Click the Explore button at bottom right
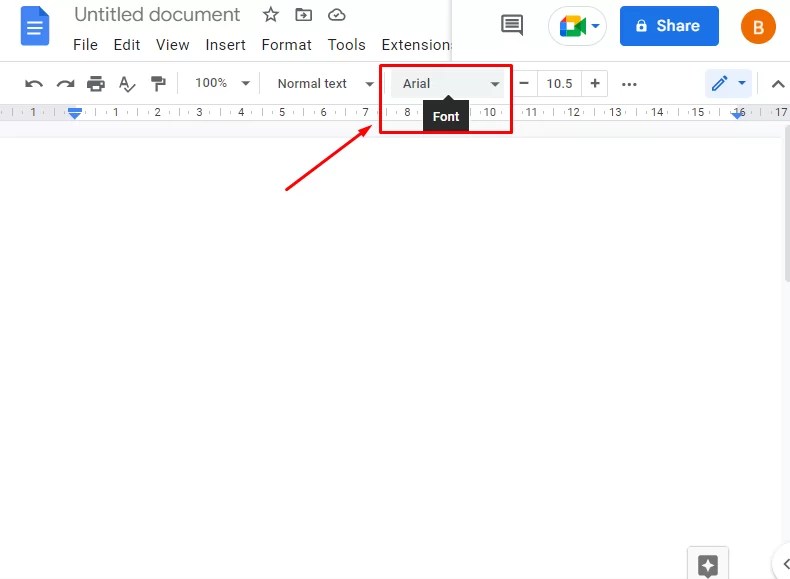Screen dimensions: 790x579 click(x=708, y=565)
